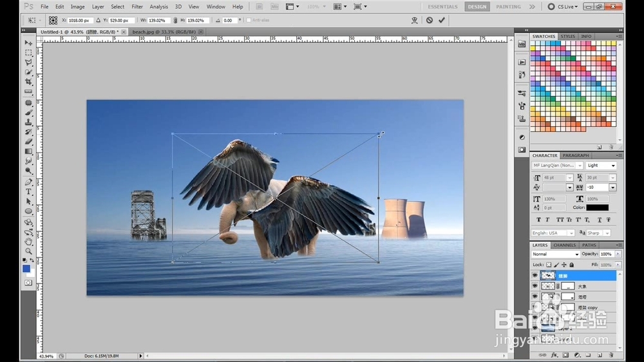
Task: Open the Filter menu
Action: point(137,6)
